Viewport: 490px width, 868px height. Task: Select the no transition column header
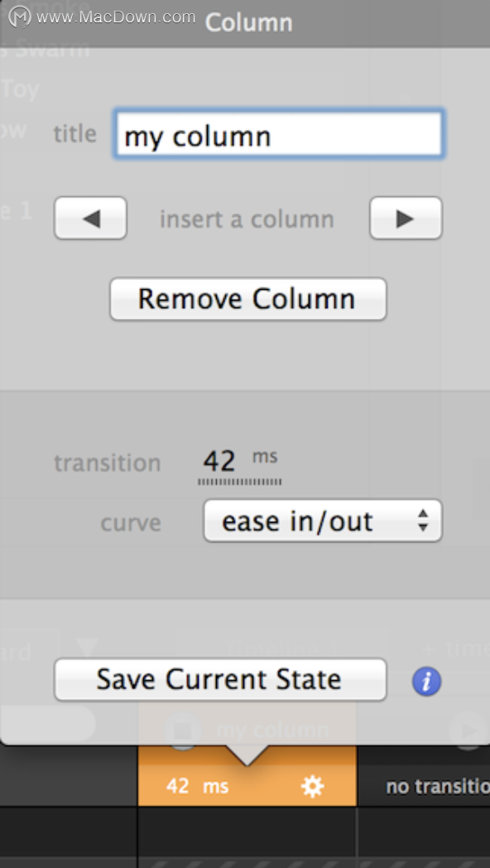coord(437,786)
